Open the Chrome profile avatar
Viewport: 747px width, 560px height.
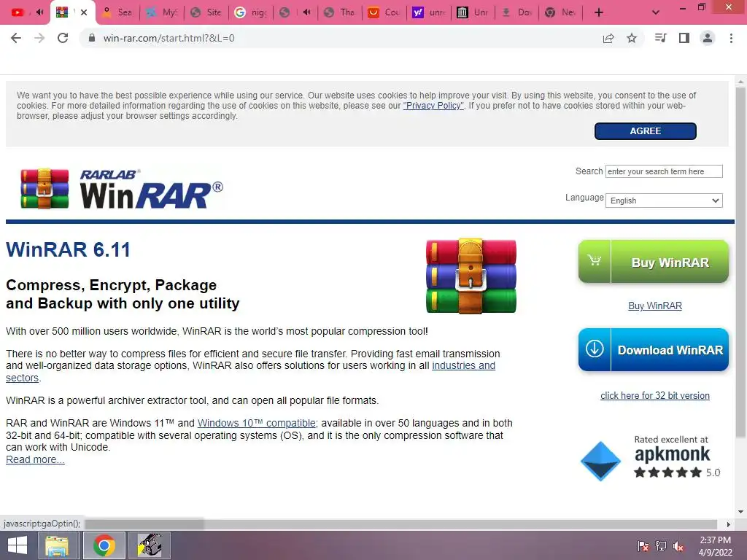(x=708, y=38)
